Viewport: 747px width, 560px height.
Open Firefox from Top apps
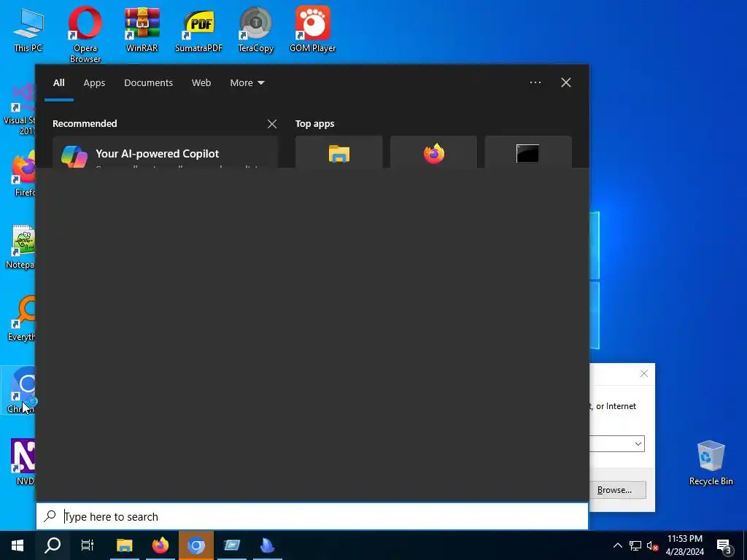point(433,152)
